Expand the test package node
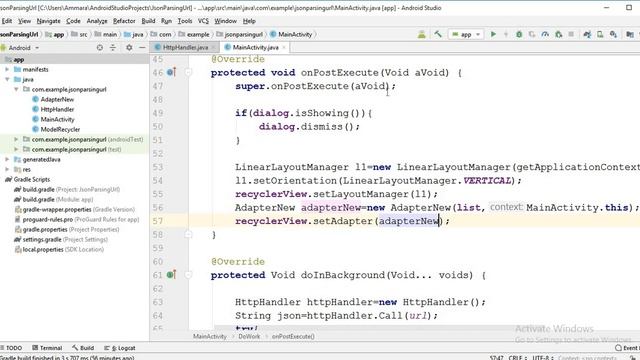 point(16,149)
